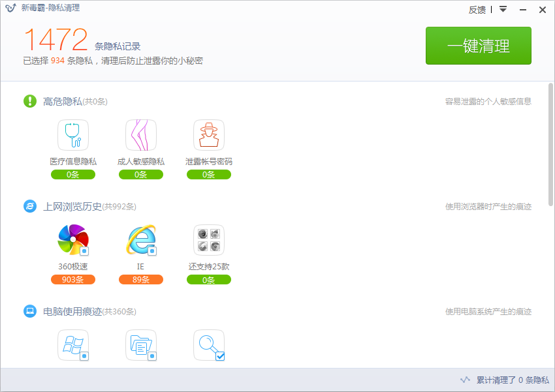Toggle the checkbox on the 360极速 icon
Image resolution: width=555 pixels, height=392 pixels.
(84, 251)
